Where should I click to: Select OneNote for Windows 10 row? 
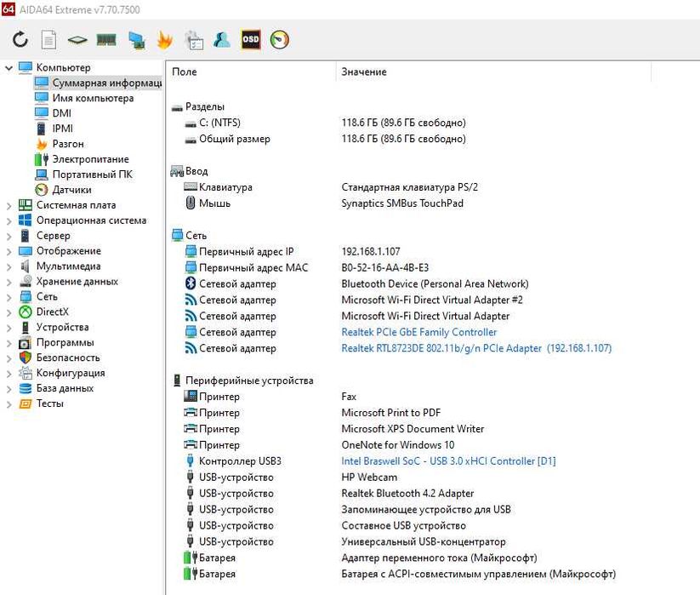click(x=398, y=444)
